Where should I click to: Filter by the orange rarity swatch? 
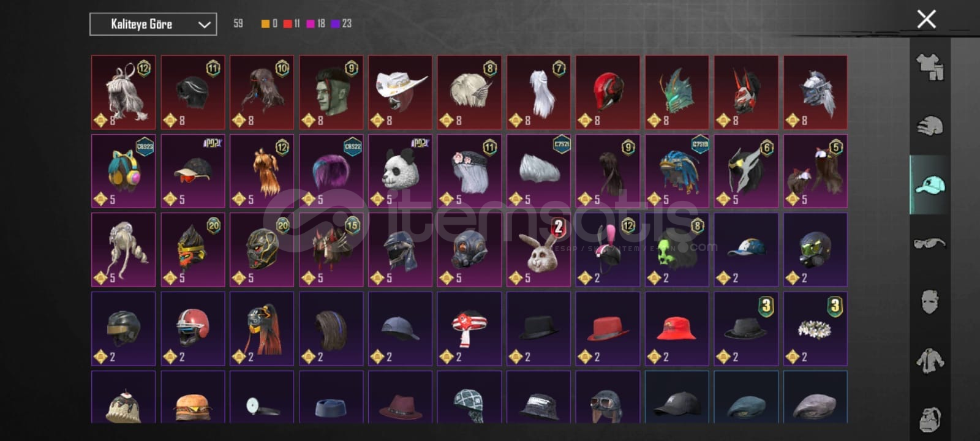[x=265, y=24]
